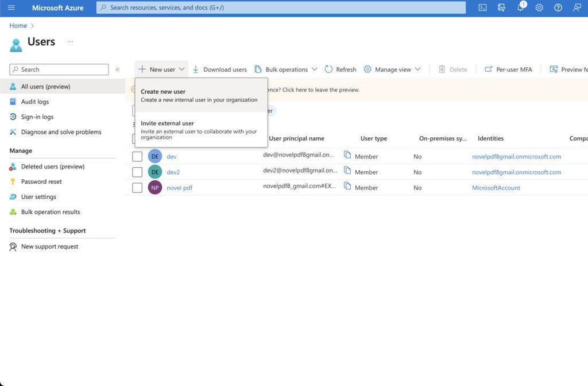Open Diagnose and solve problems

[61, 132]
